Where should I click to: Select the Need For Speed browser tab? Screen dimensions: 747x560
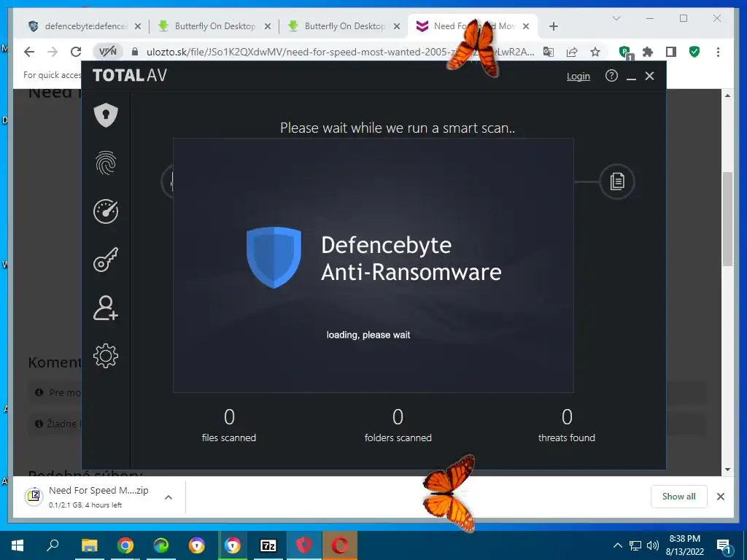(x=467, y=26)
